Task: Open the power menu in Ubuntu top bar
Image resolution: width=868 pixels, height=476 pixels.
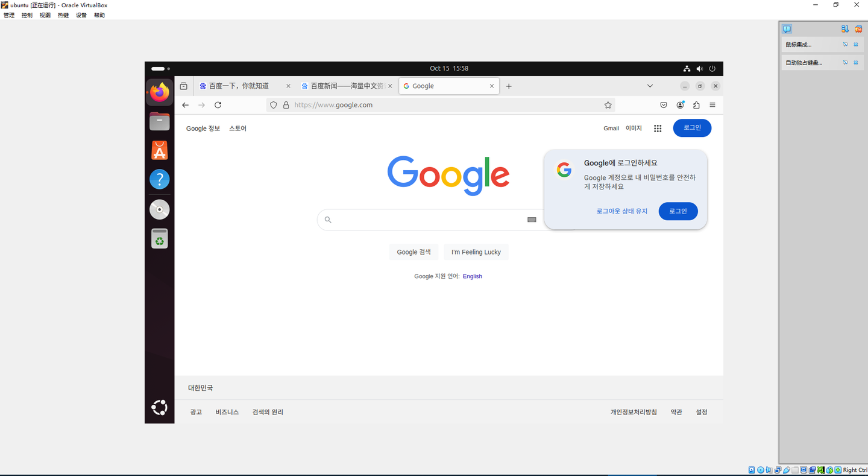Action: (x=712, y=68)
